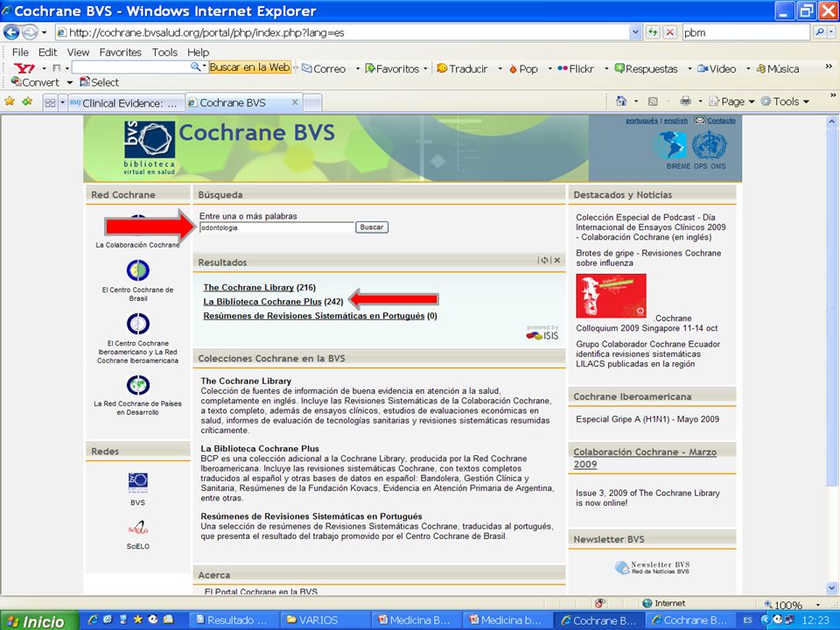
Task: Switch site language to português
Action: click(x=641, y=121)
